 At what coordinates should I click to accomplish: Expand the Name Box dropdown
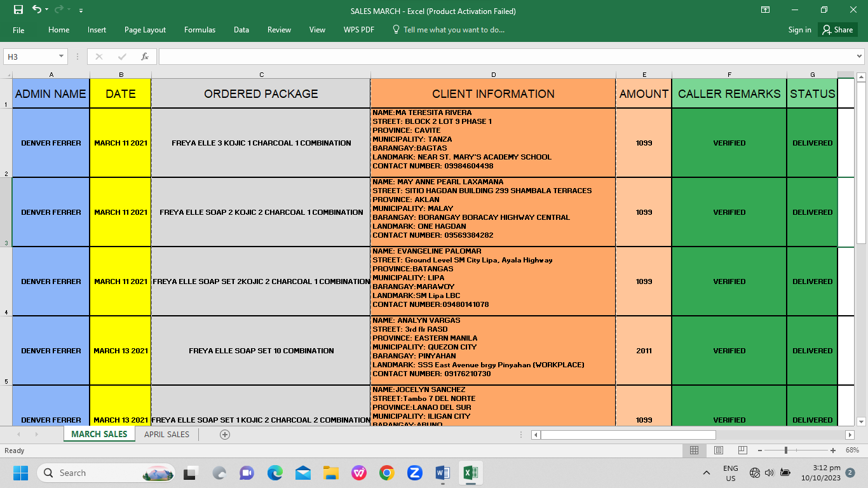click(x=62, y=57)
